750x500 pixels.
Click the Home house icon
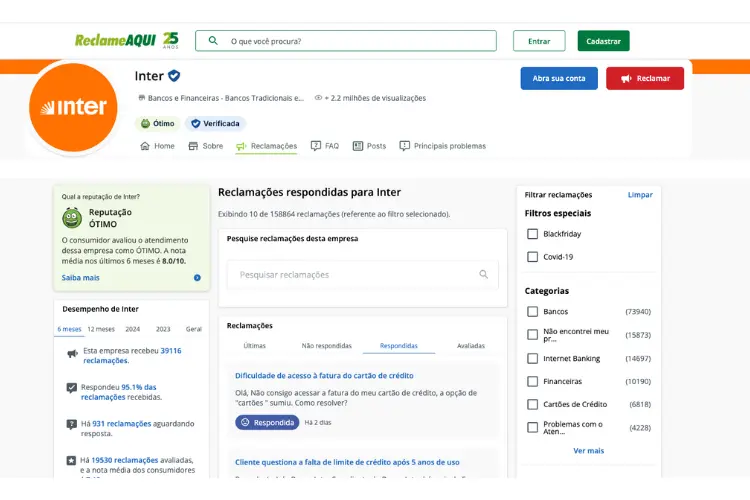(145, 146)
